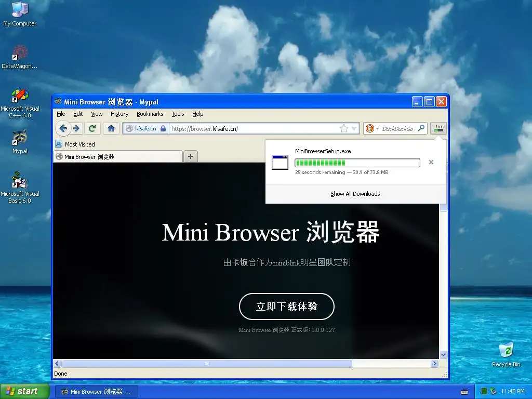Click the kfsafe.cn site identity badge
Viewport: 532px width, 399px height.
pos(145,128)
